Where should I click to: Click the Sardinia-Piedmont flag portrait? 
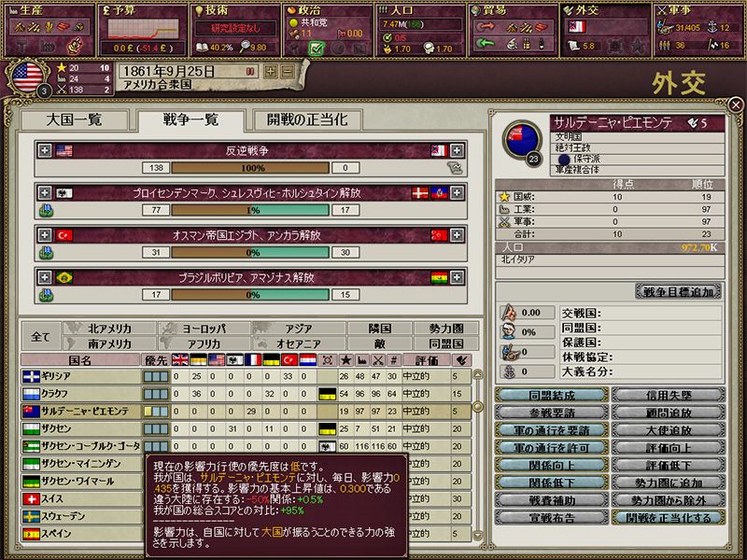pos(522,141)
